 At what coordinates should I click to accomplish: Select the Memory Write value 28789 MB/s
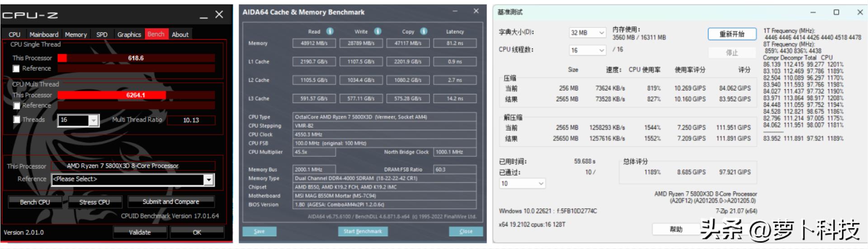[361, 43]
